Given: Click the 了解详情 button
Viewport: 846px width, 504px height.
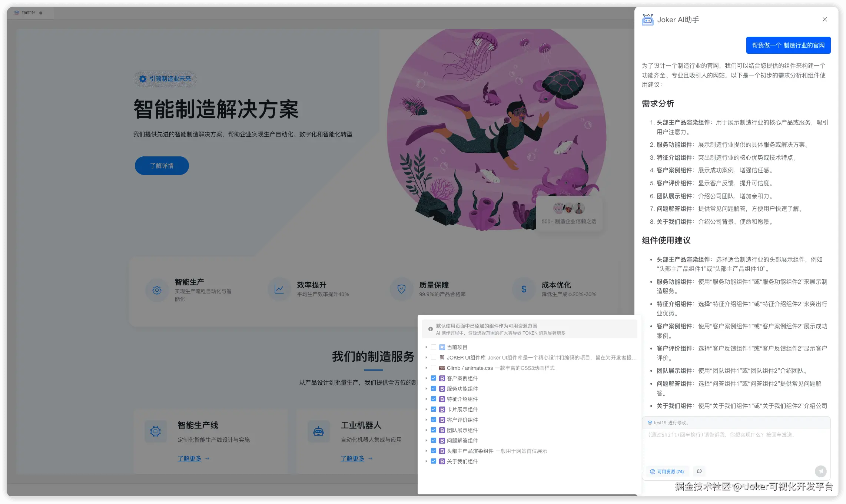Looking at the screenshot, I should (x=162, y=166).
